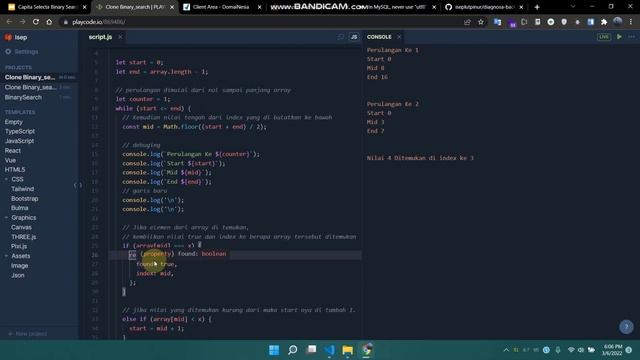Run the code with play button
Image resolution: width=640 pixels, height=360 pixels.
(x=619, y=37)
